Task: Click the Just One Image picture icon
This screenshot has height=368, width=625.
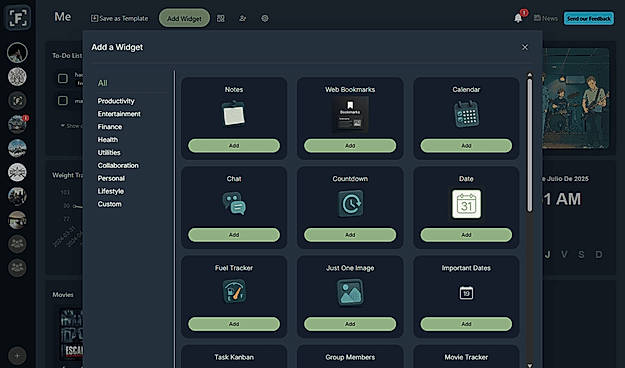Action: point(350,292)
